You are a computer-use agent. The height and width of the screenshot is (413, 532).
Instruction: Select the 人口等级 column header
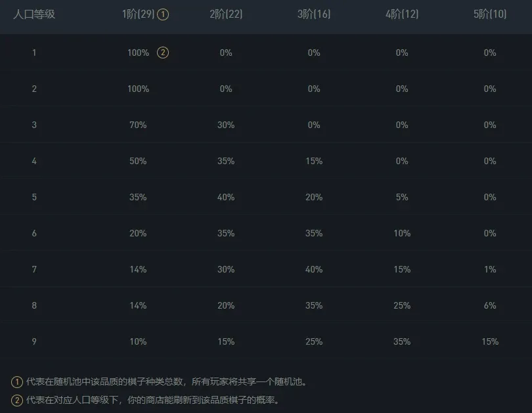[x=34, y=14]
